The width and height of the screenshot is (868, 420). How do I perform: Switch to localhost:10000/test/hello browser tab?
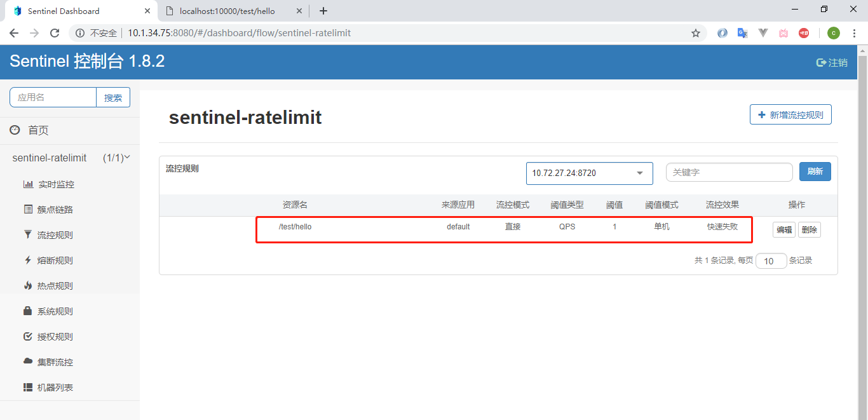[227, 10]
